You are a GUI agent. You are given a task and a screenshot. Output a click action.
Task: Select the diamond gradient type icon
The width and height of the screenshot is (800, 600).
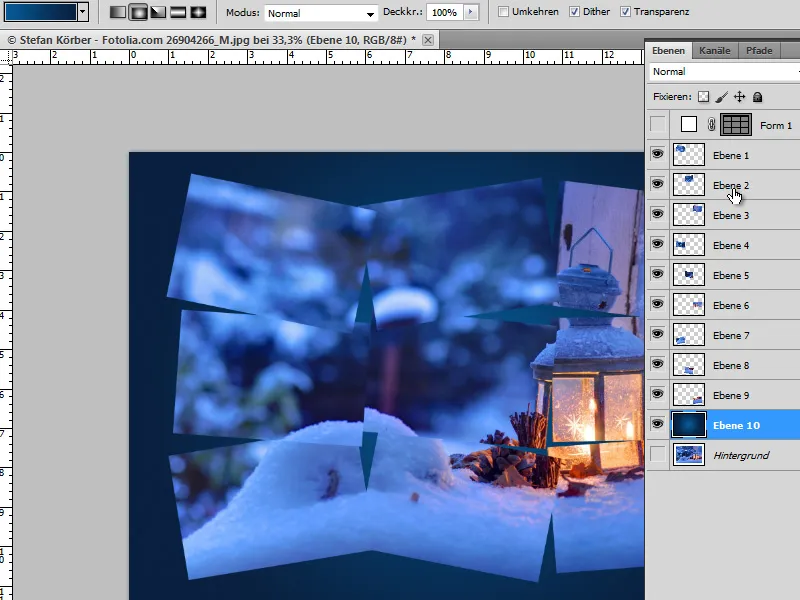click(198, 13)
